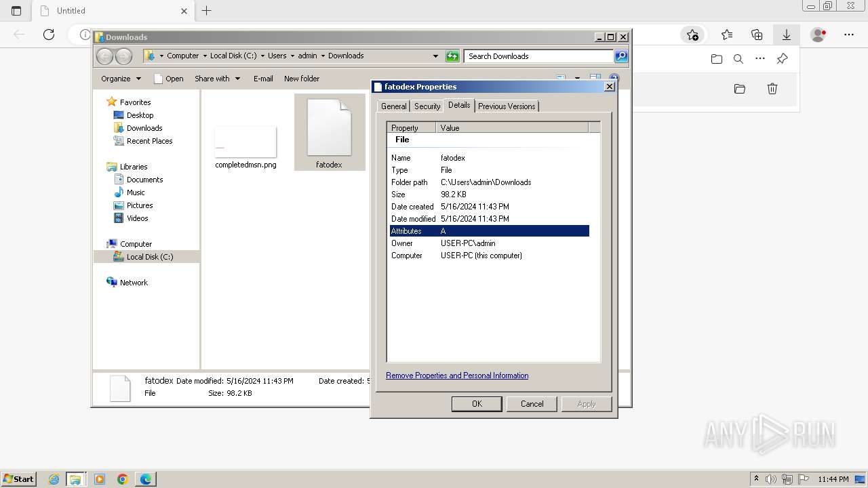
Task: Select the fatodex file icon
Action: tap(330, 133)
